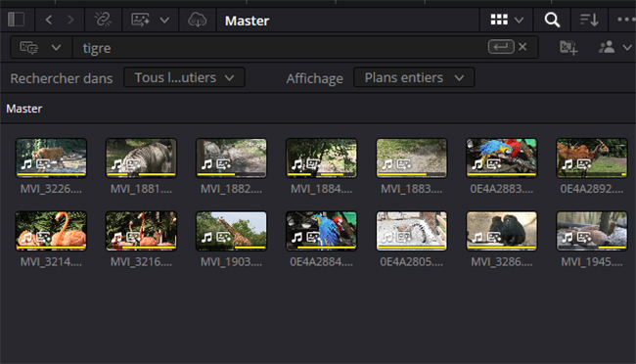Screen dimensions: 636x364
Task: Click the audio note icon on MVI_3286
Action: click(477, 237)
